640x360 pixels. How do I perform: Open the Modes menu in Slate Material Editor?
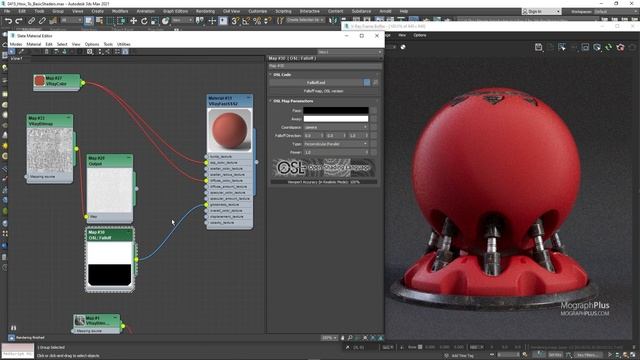[x=16, y=44]
